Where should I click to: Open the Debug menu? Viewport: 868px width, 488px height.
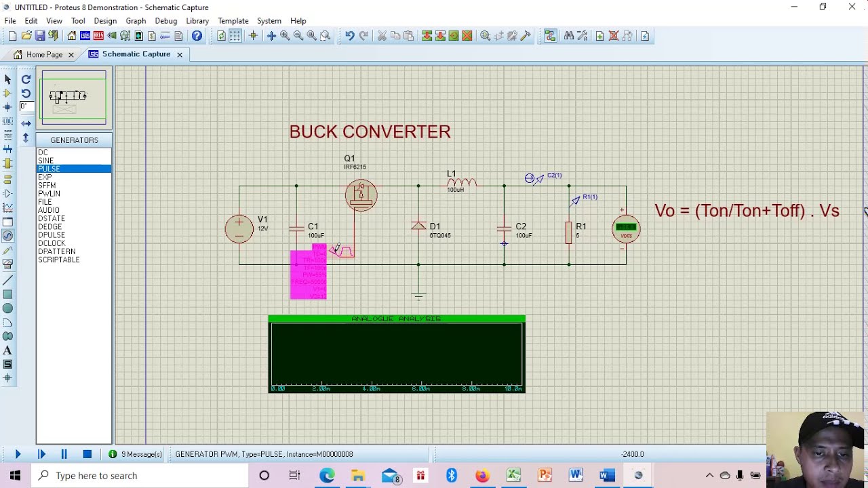click(x=165, y=21)
